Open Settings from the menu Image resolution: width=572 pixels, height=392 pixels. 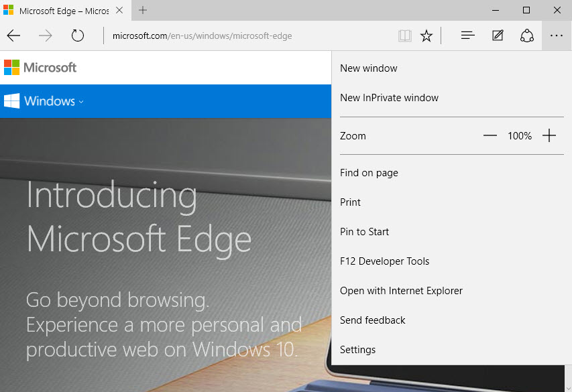click(451, 350)
